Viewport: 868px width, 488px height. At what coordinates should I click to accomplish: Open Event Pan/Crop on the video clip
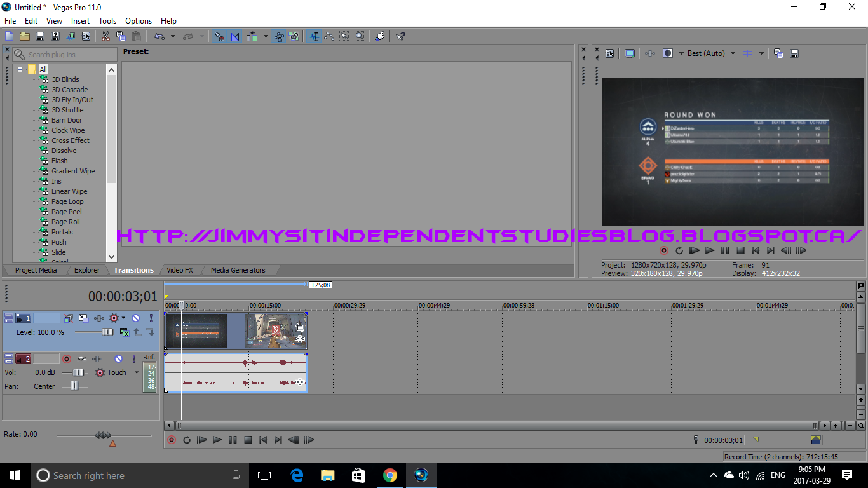click(299, 328)
